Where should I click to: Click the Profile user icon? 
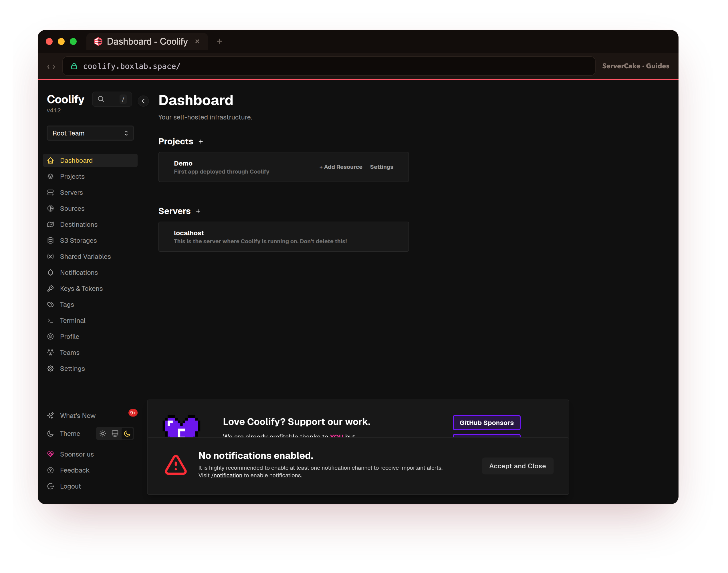coord(50,337)
